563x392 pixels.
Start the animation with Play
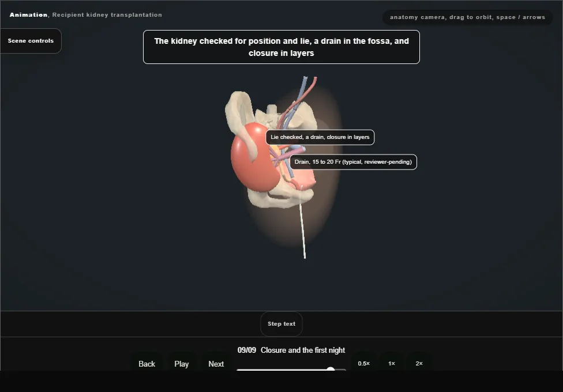tap(181, 364)
